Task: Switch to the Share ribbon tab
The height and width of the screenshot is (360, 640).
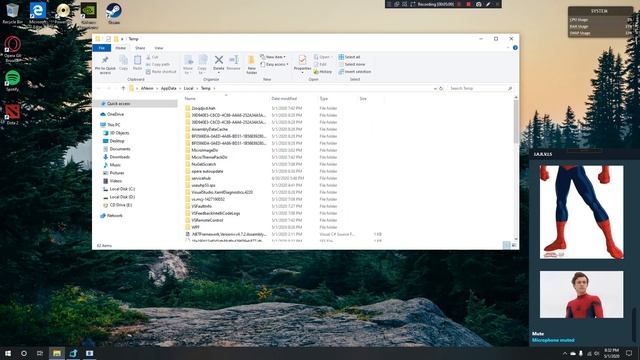Action: pyautogui.click(x=140, y=48)
